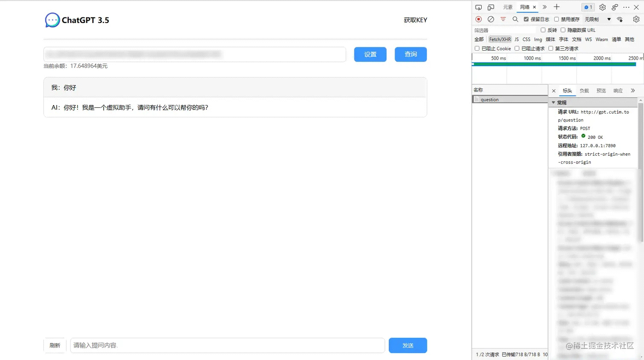The image size is (644, 360).
Task: Open the 响应 request tab
Action: (618, 91)
